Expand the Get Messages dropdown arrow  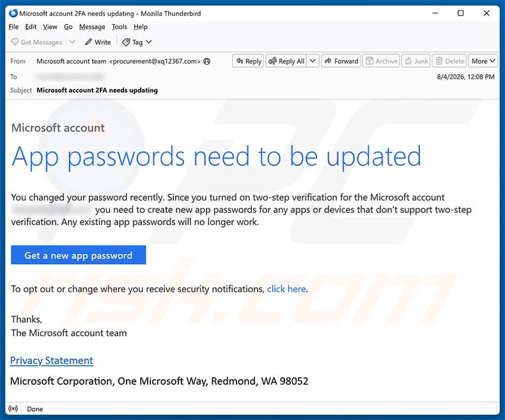(x=72, y=42)
